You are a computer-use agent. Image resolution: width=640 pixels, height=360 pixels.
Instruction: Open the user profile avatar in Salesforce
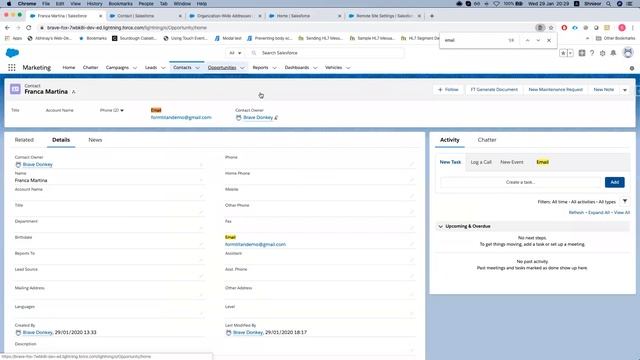(x=628, y=53)
